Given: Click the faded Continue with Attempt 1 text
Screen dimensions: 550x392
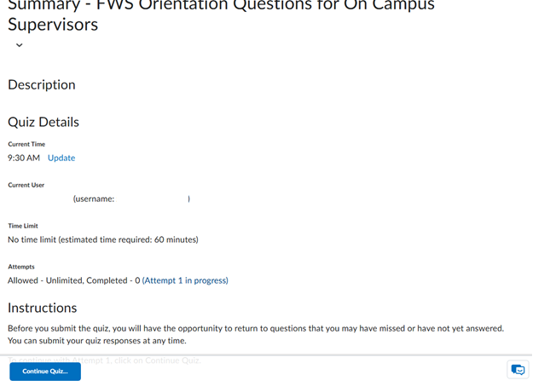Looking at the screenshot, I should [x=105, y=360].
